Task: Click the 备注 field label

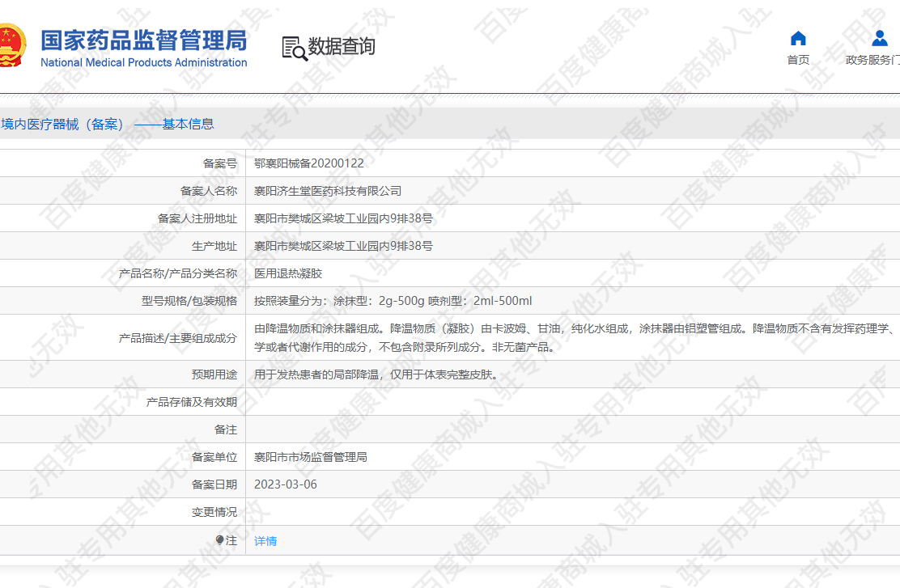Action: click(x=226, y=429)
